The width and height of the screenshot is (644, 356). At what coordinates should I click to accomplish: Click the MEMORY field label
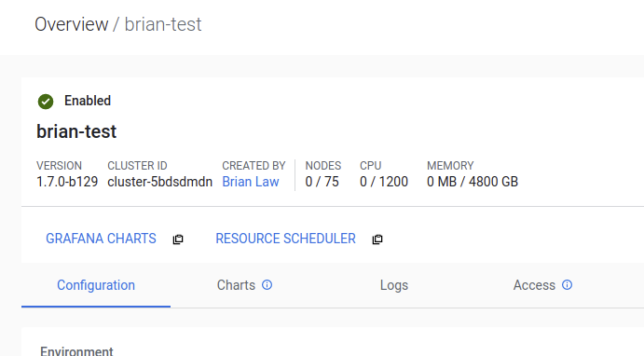pyautogui.click(x=450, y=166)
